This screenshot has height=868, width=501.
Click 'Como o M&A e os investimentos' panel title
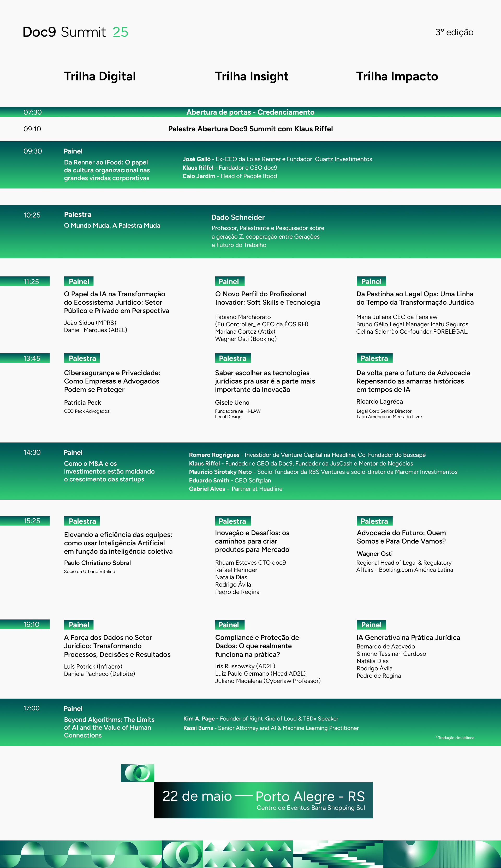point(109,471)
